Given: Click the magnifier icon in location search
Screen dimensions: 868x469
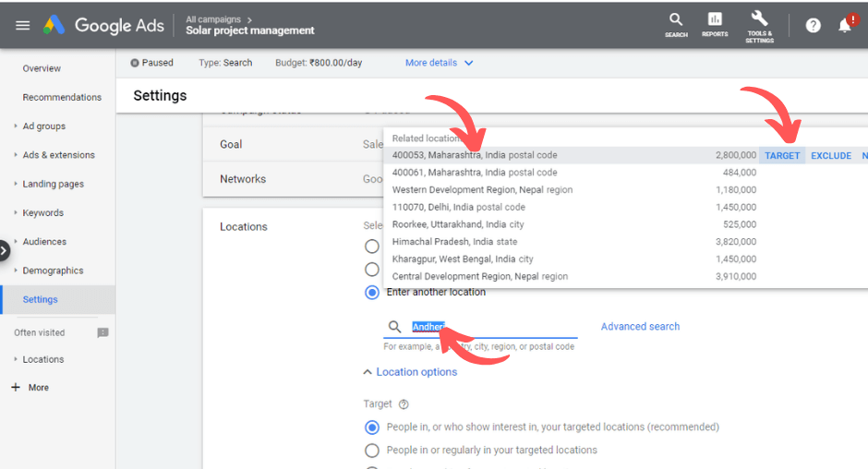Looking at the screenshot, I should [x=394, y=327].
